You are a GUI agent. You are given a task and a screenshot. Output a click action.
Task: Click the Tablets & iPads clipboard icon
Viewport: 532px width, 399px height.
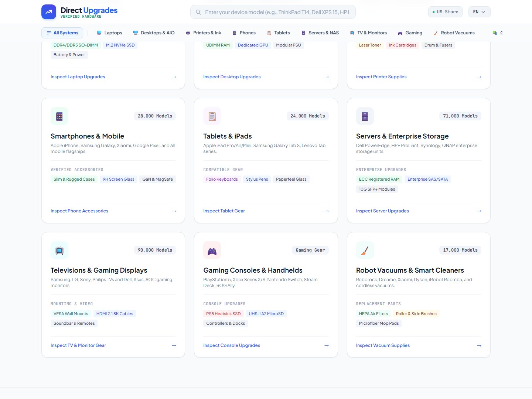[x=212, y=116]
